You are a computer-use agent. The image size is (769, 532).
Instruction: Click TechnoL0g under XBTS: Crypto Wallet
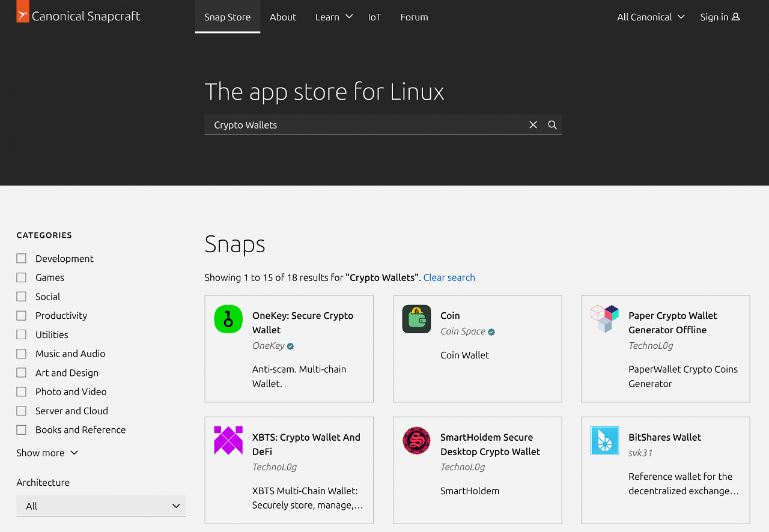[275, 467]
